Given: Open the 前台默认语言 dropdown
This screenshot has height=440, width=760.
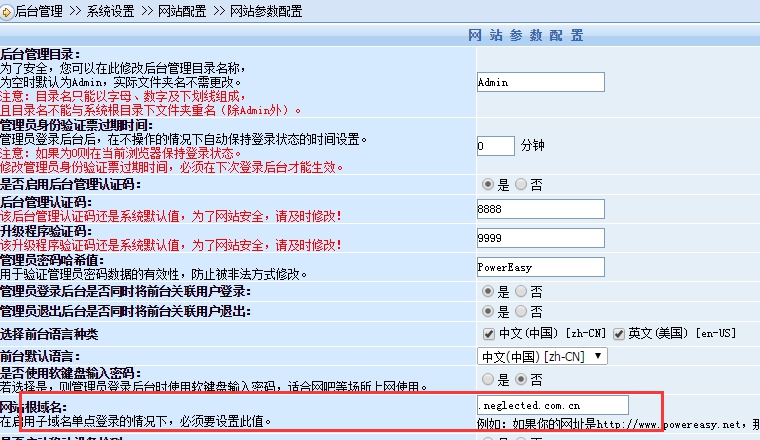Looking at the screenshot, I should (542, 355).
